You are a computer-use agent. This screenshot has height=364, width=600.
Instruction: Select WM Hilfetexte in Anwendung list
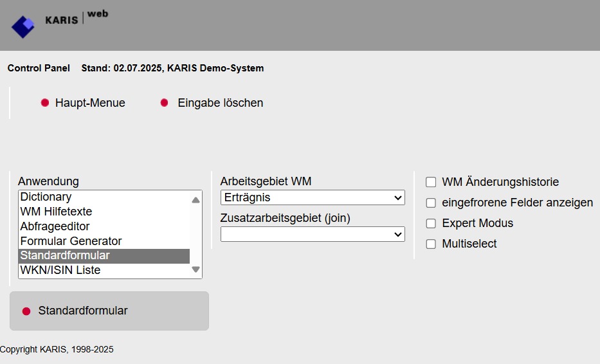coord(104,212)
